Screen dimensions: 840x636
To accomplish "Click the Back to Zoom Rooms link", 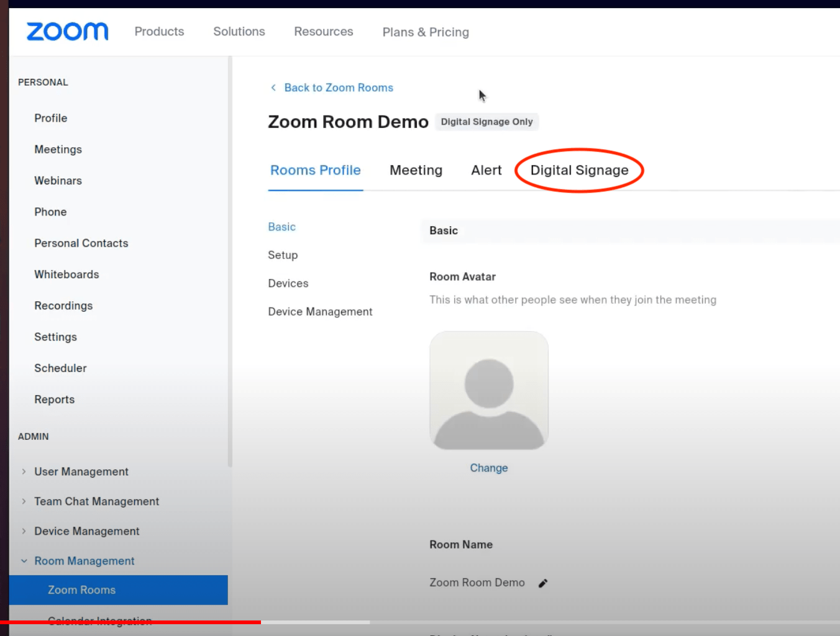I will (x=339, y=88).
